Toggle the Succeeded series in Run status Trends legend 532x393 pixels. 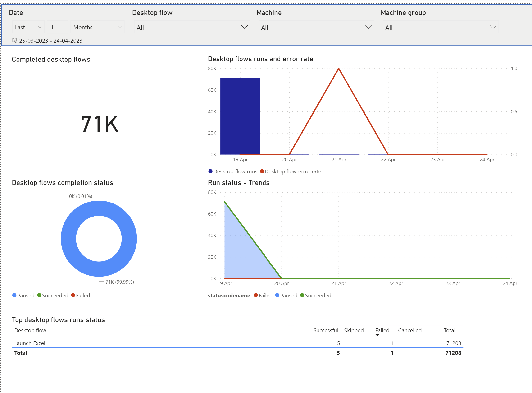302,296
